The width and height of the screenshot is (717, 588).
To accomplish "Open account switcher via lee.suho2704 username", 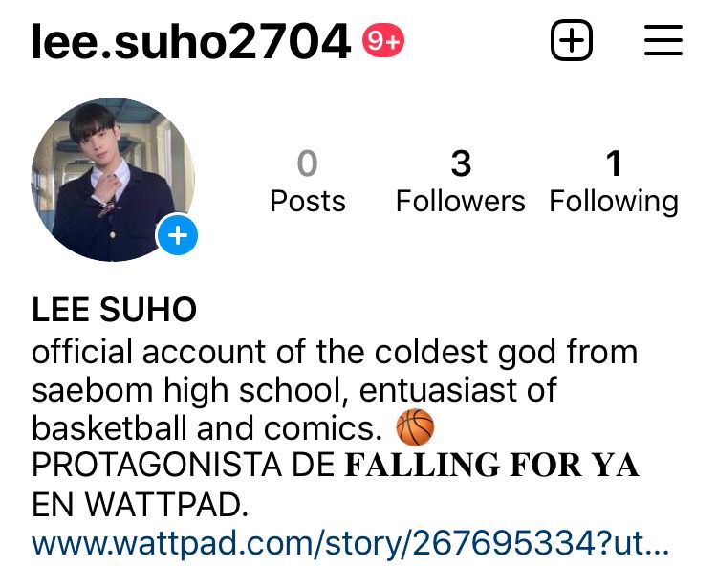I will click(x=191, y=41).
